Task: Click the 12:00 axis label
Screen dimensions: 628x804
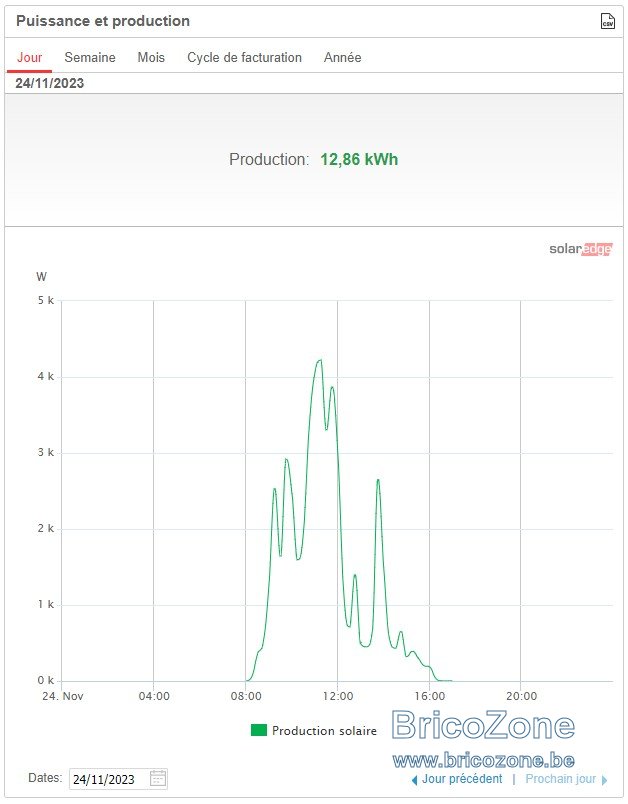Action: tap(338, 696)
